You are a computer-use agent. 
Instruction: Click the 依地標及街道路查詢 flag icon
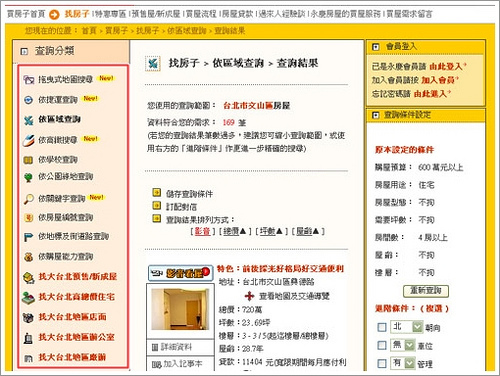coord(28,237)
